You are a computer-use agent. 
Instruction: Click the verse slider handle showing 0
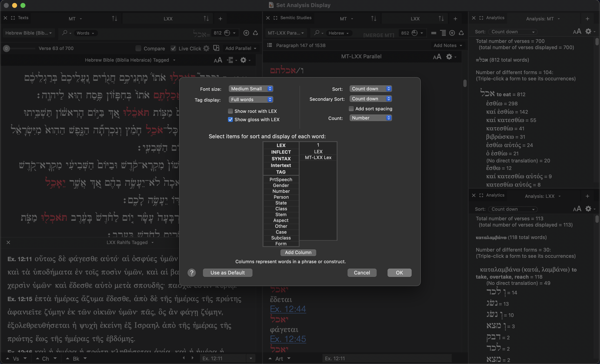pos(6,49)
